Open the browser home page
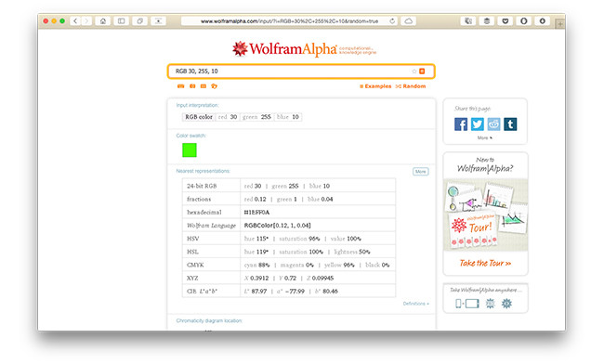Viewport: 604px width, 364px height. 102,20
